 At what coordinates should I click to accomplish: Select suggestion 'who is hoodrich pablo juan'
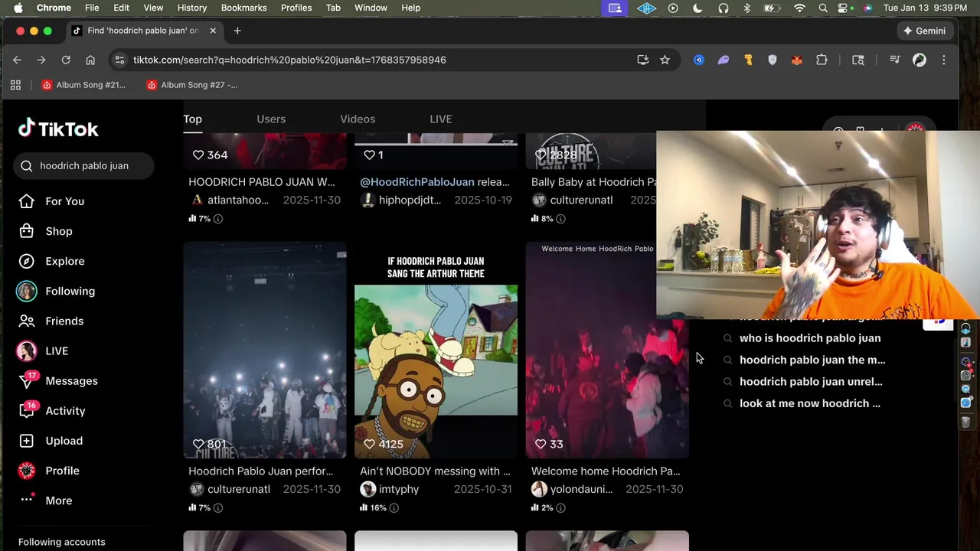click(x=810, y=337)
